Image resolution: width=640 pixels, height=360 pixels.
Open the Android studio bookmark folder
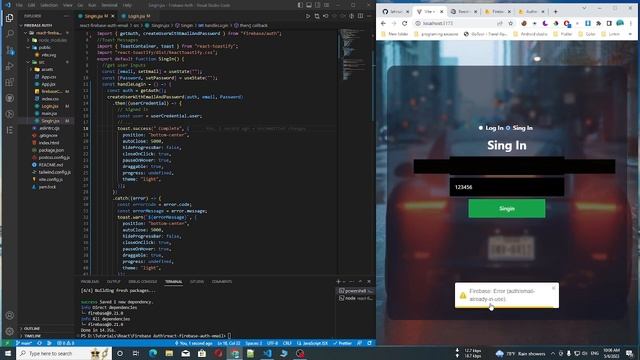530,34
